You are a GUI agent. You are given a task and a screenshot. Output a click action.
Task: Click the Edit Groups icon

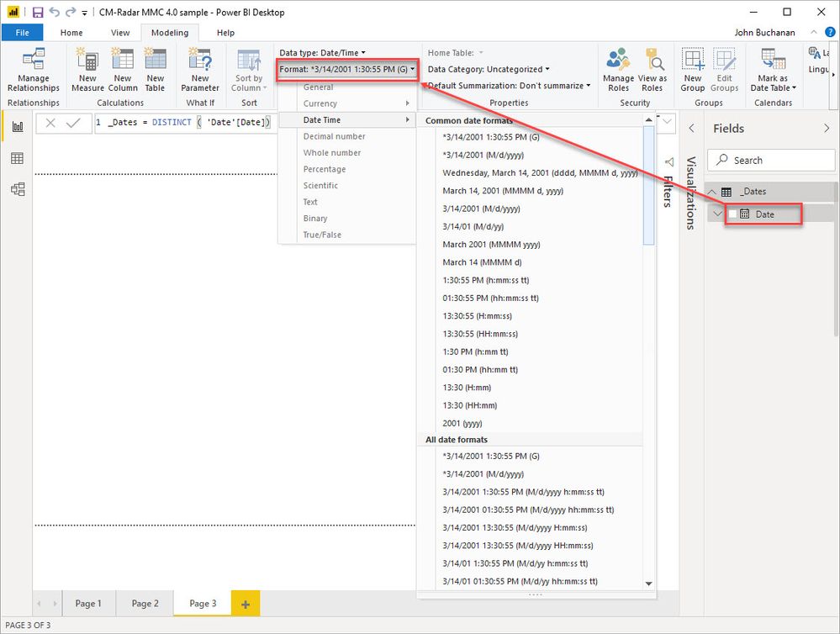(724, 59)
